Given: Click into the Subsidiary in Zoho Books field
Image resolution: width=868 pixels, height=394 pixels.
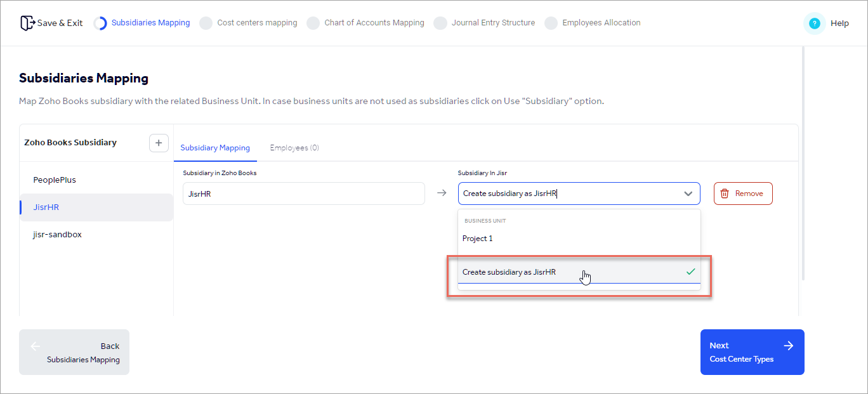Looking at the screenshot, I should point(303,194).
